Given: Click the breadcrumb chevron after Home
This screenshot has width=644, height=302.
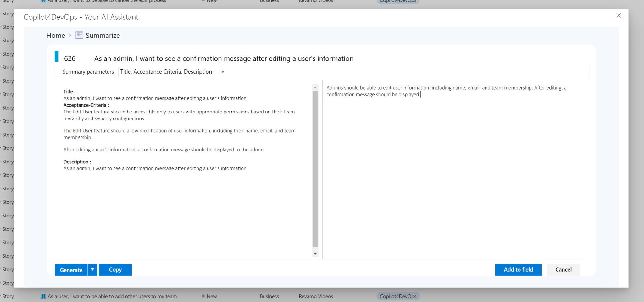Looking at the screenshot, I should [x=70, y=35].
